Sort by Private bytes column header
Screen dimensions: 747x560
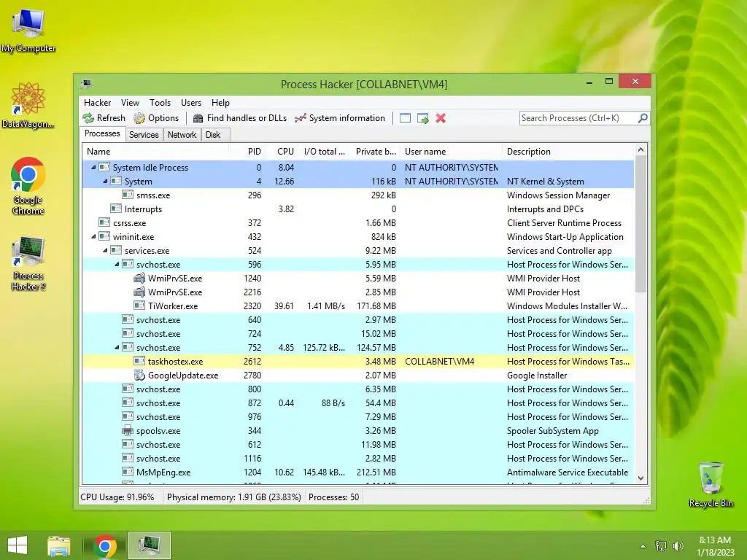pyautogui.click(x=375, y=152)
